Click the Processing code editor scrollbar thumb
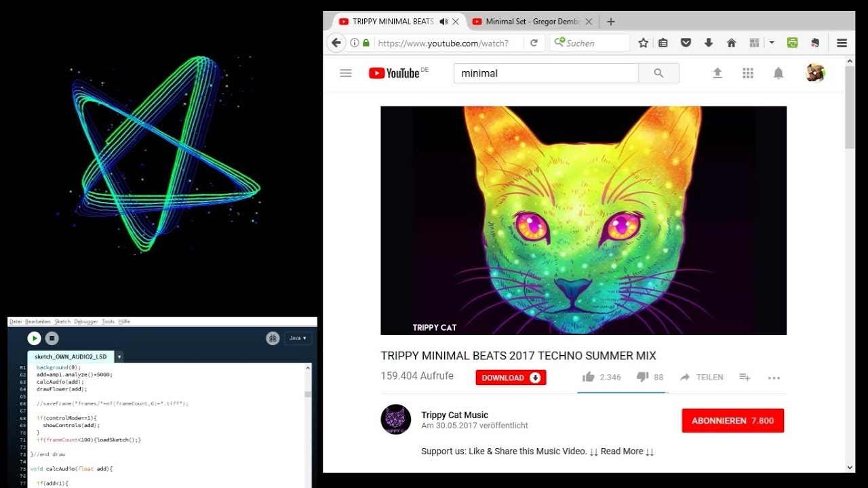 click(308, 394)
